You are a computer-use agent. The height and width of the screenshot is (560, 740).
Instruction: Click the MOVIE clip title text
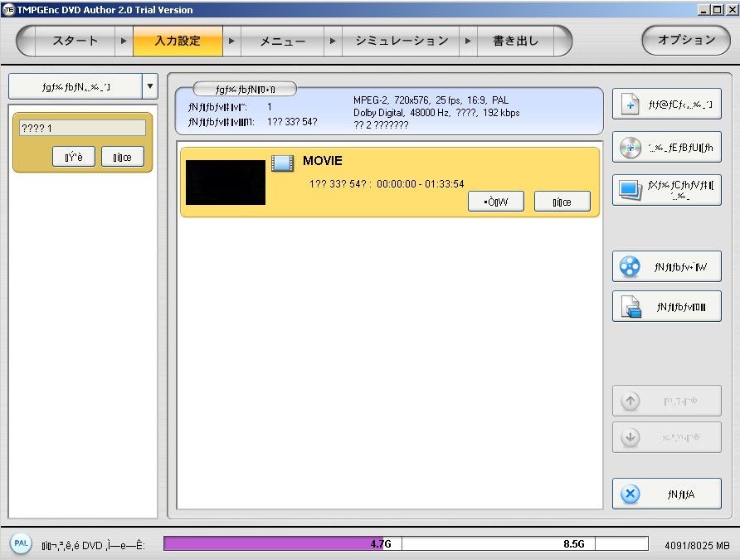pyautogui.click(x=323, y=161)
